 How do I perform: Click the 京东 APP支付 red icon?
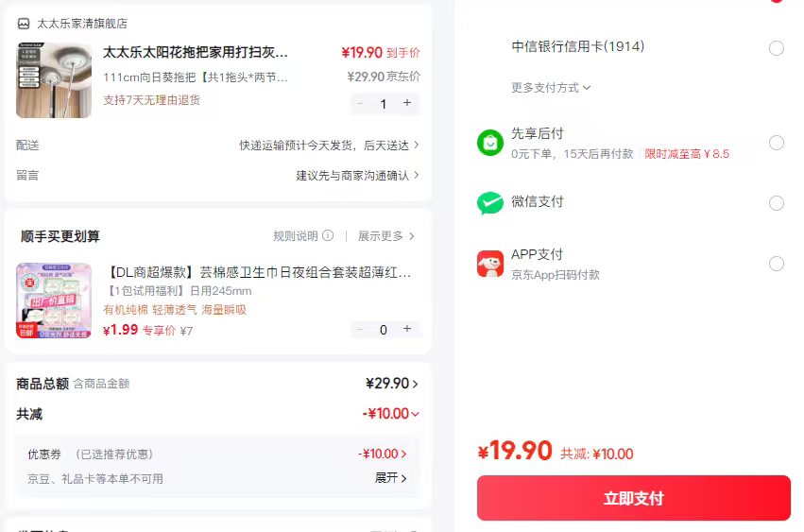tap(490, 264)
